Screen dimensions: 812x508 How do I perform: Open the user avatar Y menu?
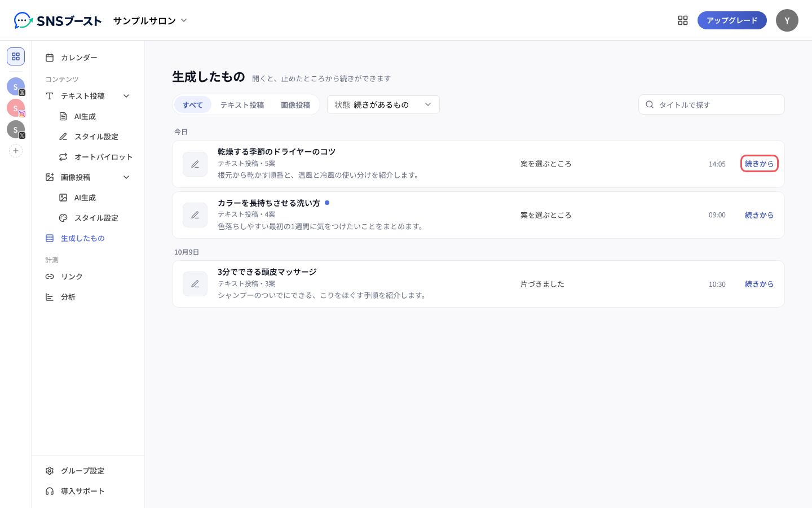(787, 20)
